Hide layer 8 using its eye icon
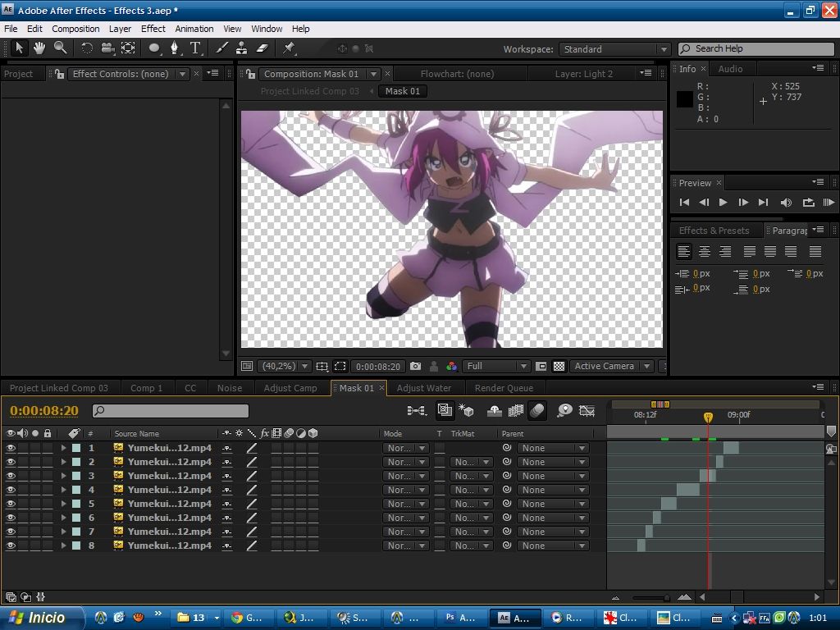840x630 pixels. pyautogui.click(x=10, y=546)
